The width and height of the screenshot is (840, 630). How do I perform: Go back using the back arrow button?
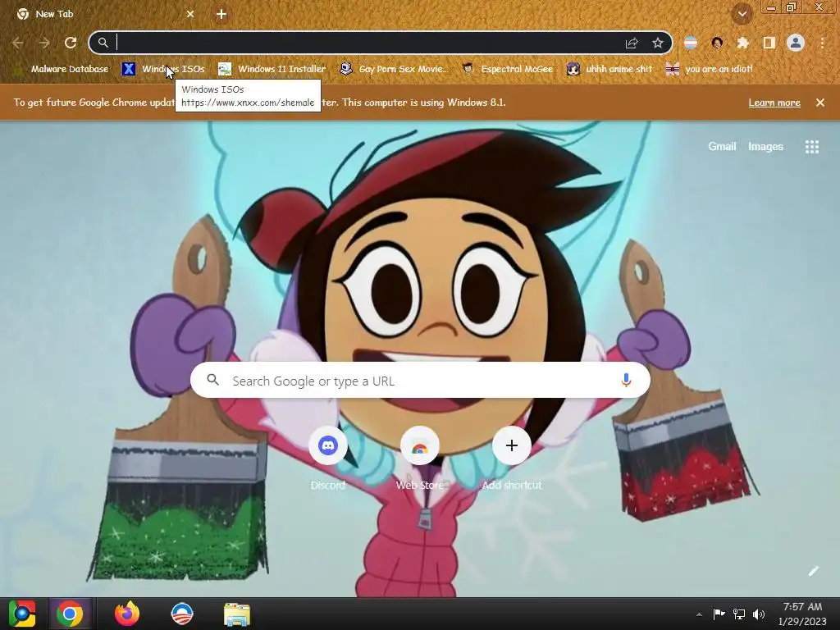click(x=18, y=43)
